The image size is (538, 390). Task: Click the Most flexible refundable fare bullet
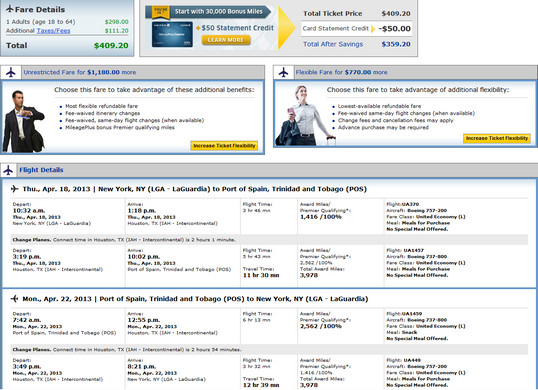pyautogui.click(x=102, y=106)
